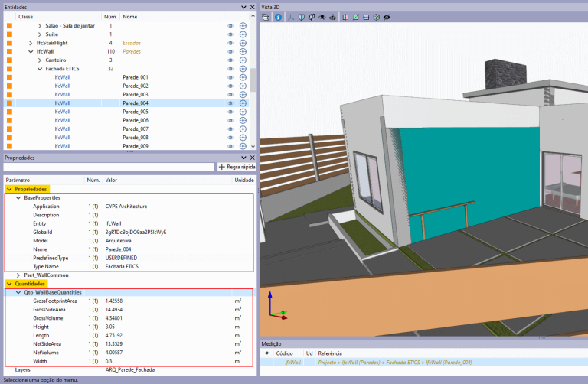
Task: Close the Propriedades panel
Action: click(253, 158)
